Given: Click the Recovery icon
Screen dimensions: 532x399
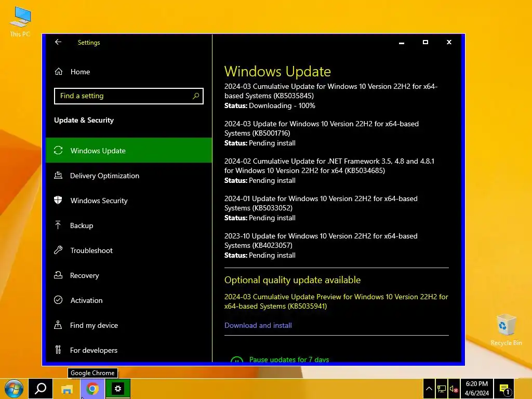Looking at the screenshot, I should point(58,275).
